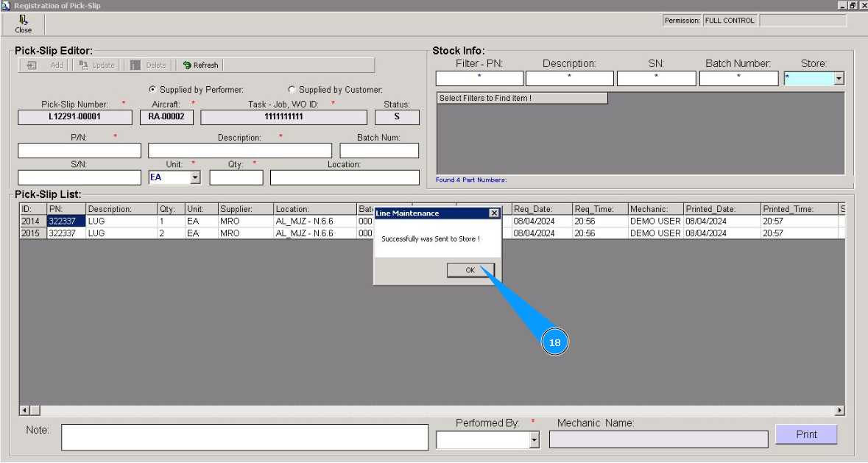This screenshot has width=868, height=463.
Task: Open the Store dropdown in Stock Info
Action: [839, 79]
